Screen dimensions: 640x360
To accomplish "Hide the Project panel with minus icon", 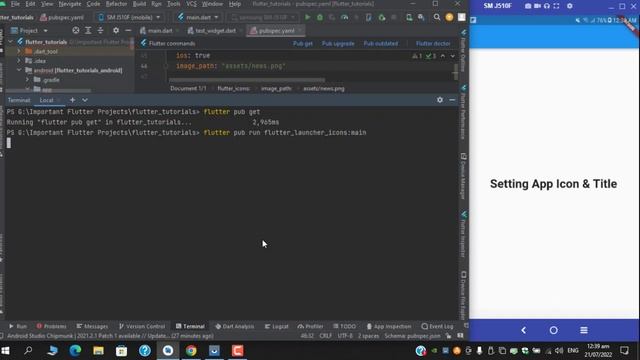I will (x=128, y=31).
